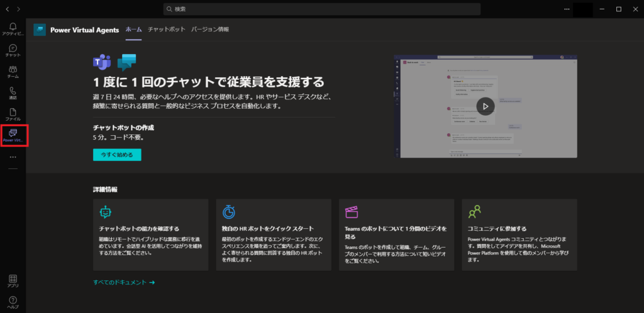
Task: Click the 今すぐ始める button
Action: coord(117,155)
